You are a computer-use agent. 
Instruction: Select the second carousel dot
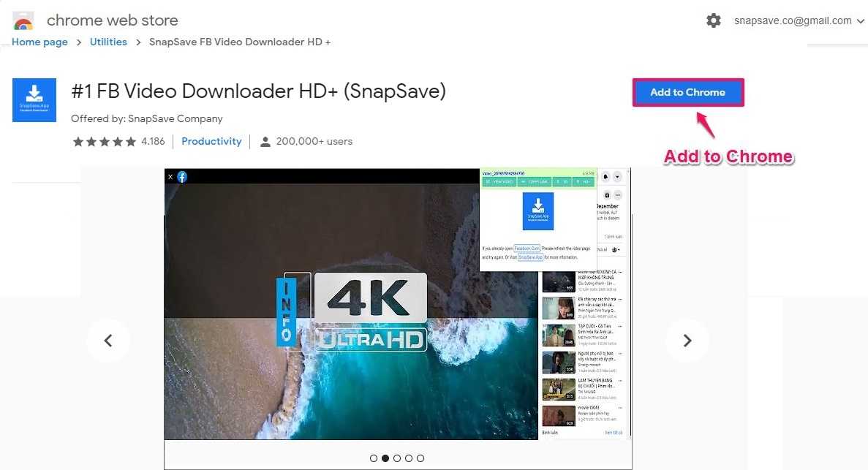tap(385, 458)
